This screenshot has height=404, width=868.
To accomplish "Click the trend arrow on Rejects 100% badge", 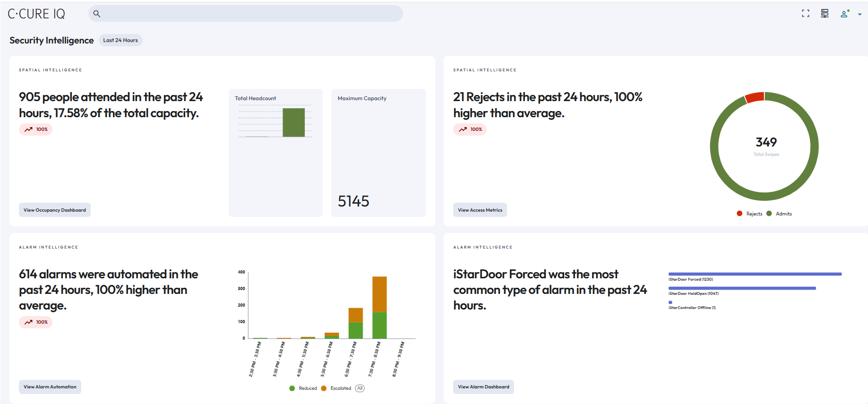I will tap(463, 129).
